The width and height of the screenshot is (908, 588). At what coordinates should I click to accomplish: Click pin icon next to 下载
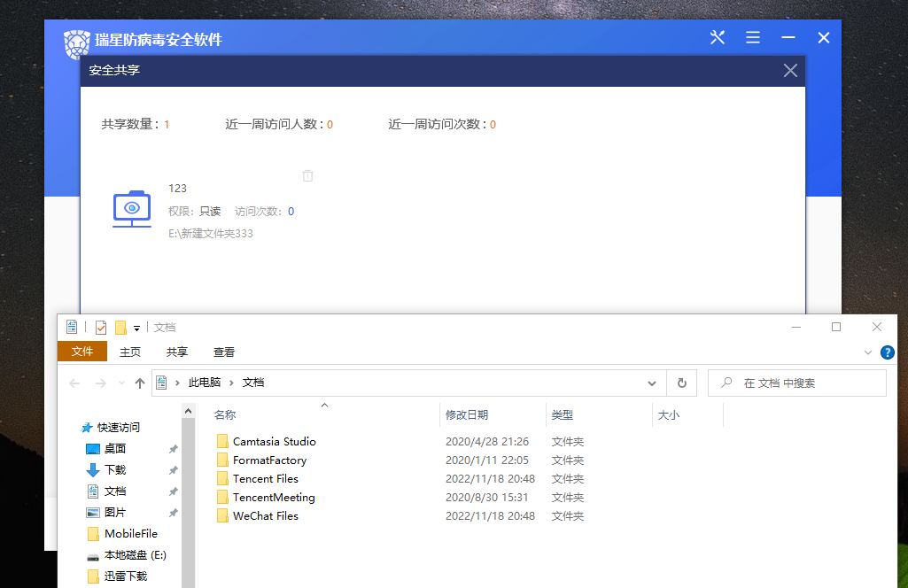click(x=173, y=470)
